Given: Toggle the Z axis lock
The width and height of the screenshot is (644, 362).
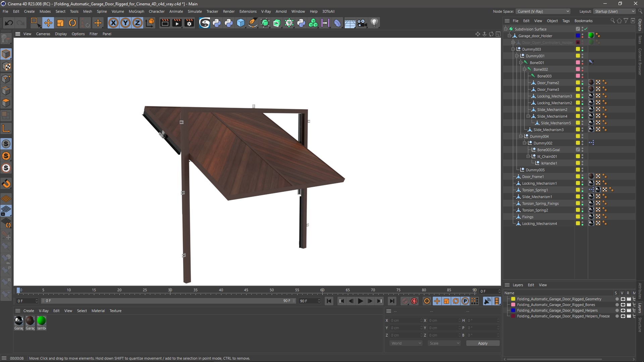Looking at the screenshot, I should pos(138,23).
